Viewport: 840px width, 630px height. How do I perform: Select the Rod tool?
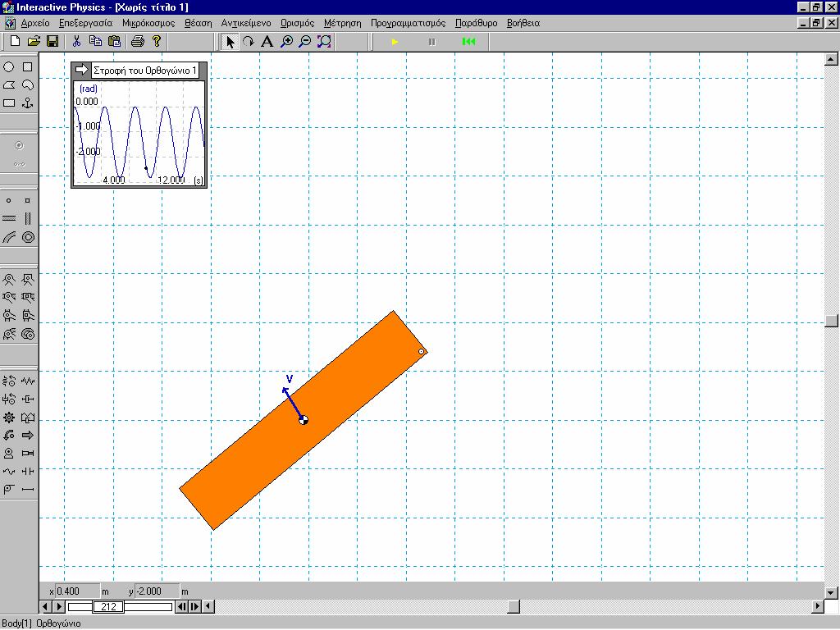tap(27, 489)
